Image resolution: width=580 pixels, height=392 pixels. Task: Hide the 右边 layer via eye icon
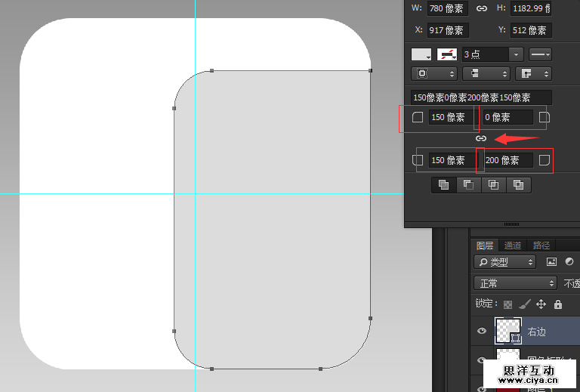click(x=483, y=332)
